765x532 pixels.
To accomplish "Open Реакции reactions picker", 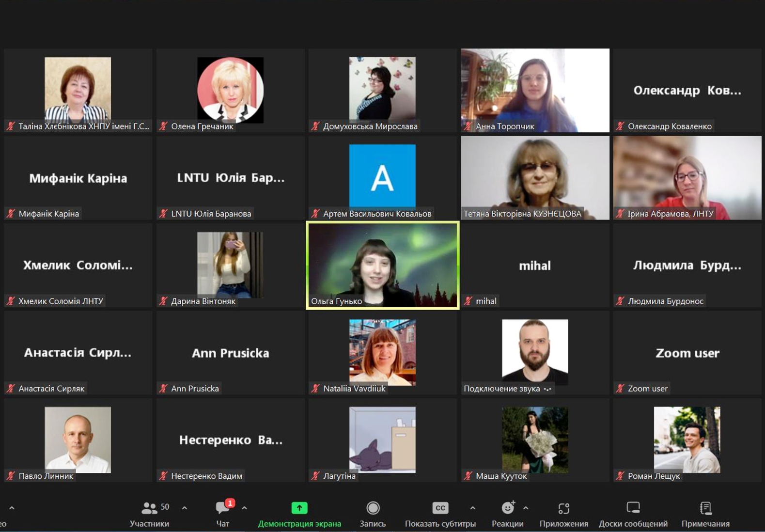I will [507, 508].
